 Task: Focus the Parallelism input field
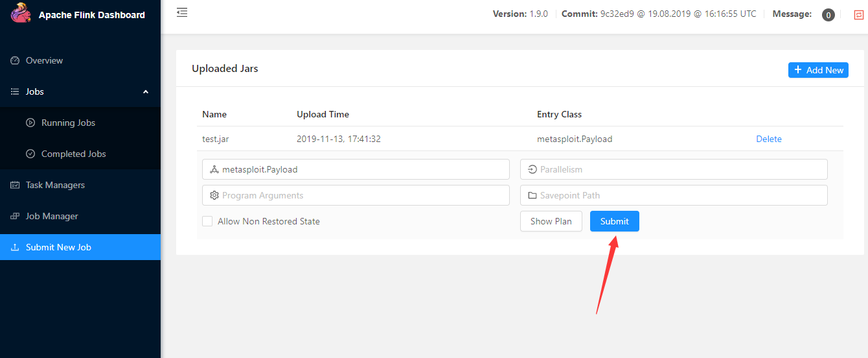click(674, 169)
